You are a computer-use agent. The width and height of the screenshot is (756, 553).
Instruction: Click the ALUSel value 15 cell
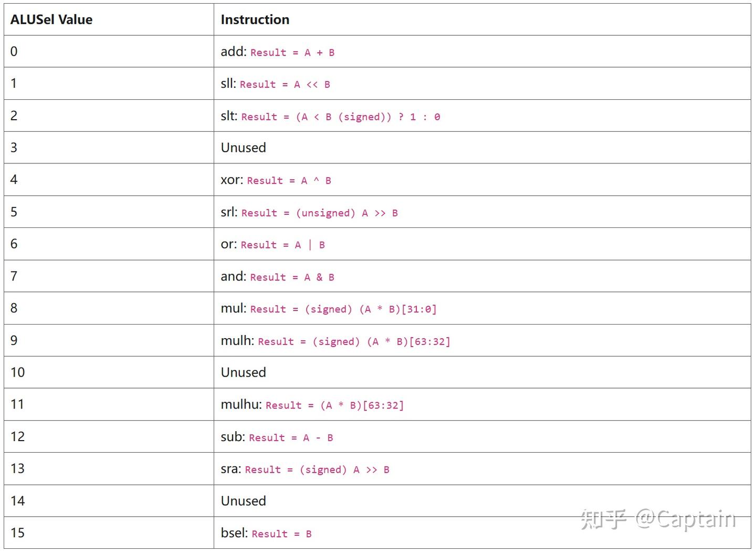18,533
